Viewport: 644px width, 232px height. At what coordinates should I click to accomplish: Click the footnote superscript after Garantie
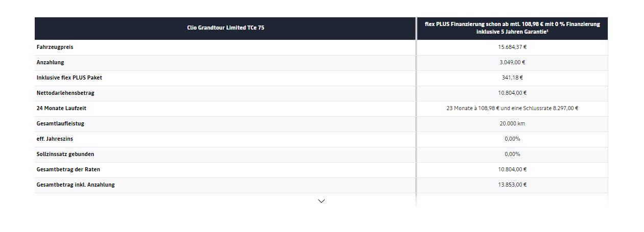tap(548, 31)
